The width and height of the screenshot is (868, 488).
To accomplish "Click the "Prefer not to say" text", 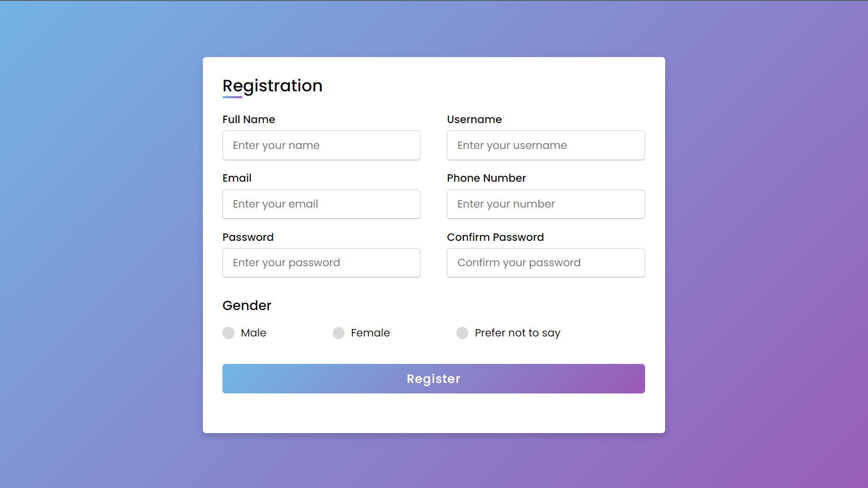I will pos(518,333).
